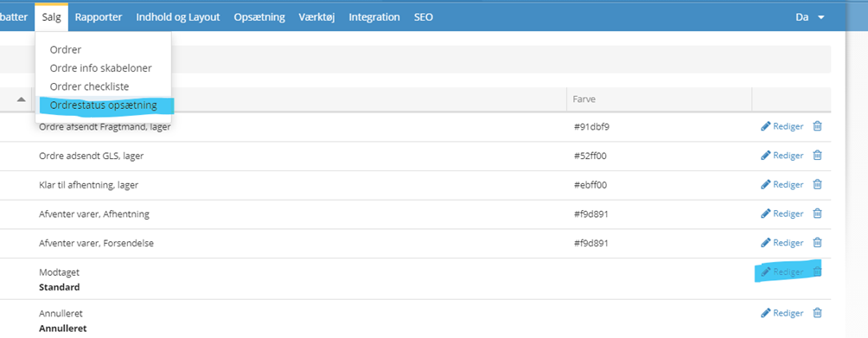
Task: Edit the Afventer varer, Forsendelse status
Action: [782, 242]
